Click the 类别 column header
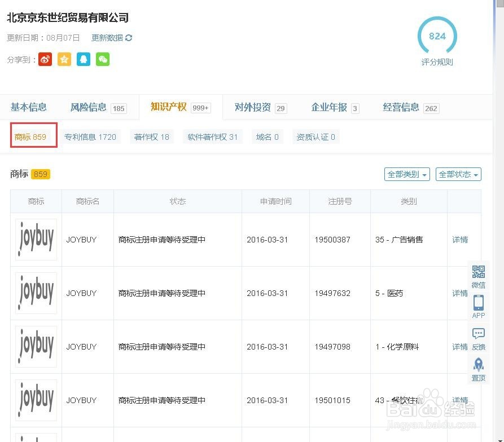This screenshot has height=442, width=504. click(409, 201)
